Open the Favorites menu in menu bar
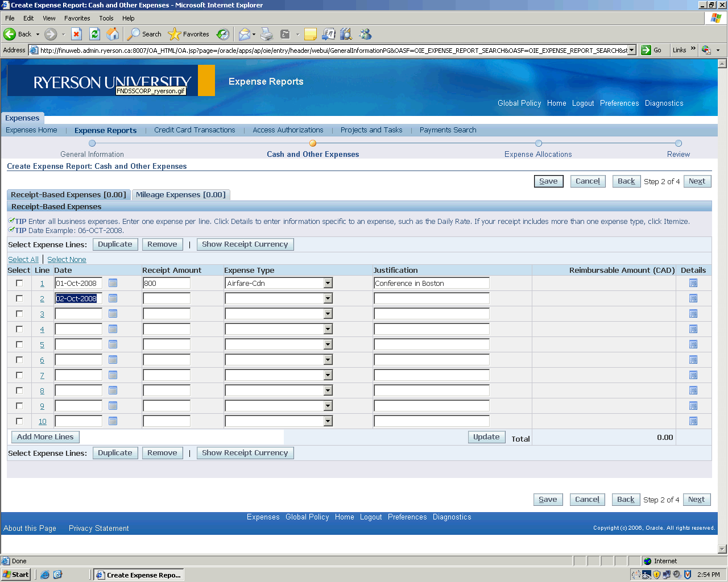Viewport: 728px width, 582px height. [x=77, y=18]
